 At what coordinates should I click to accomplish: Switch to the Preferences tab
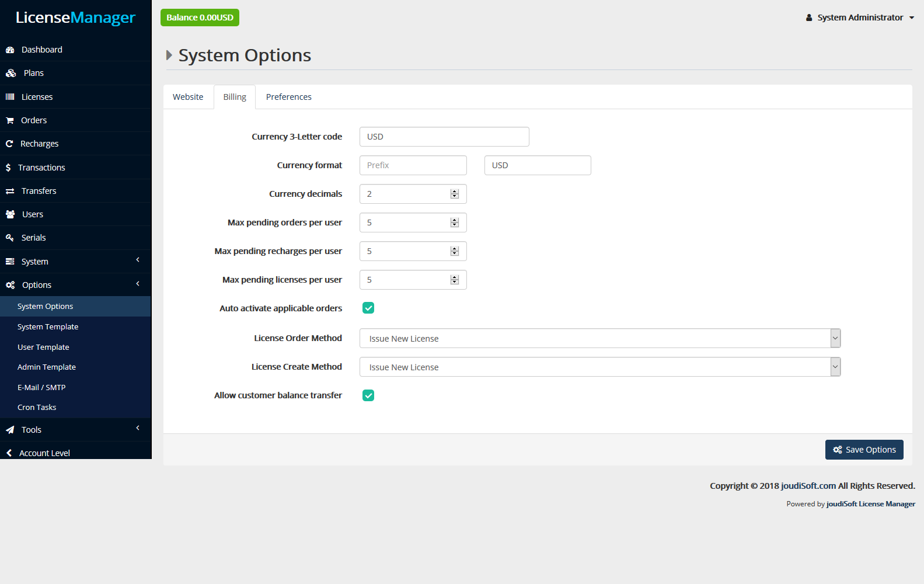click(288, 97)
